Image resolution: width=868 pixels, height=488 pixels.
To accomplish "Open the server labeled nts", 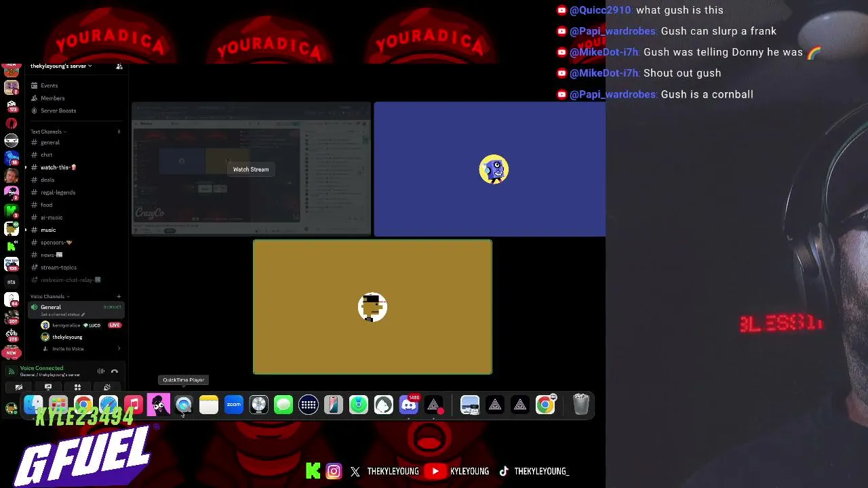I will click(12, 282).
